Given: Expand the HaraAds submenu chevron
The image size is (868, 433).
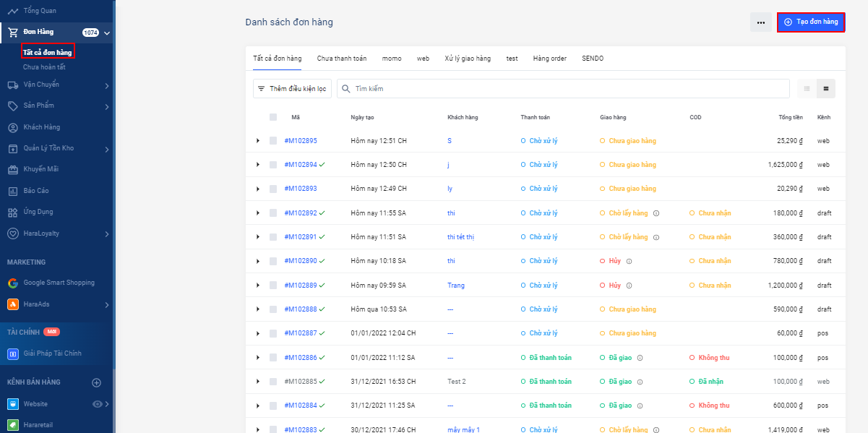Looking at the screenshot, I should tap(106, 305).
